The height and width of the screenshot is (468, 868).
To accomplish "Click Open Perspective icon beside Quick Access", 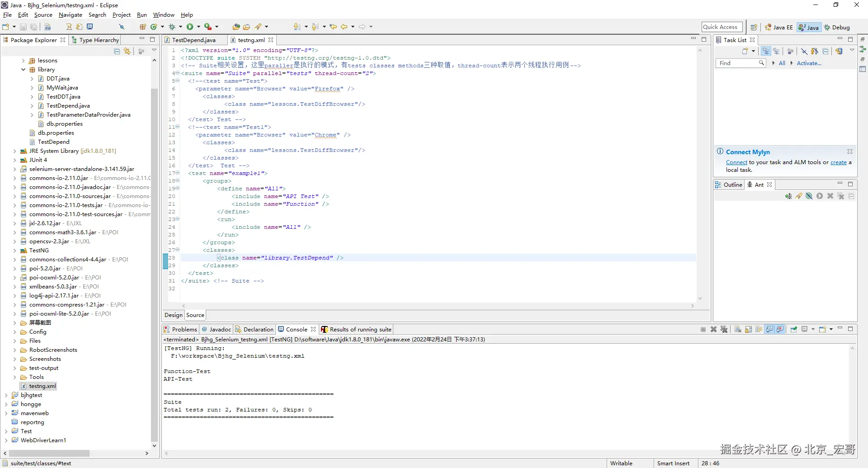I will [x=754, y=28].
